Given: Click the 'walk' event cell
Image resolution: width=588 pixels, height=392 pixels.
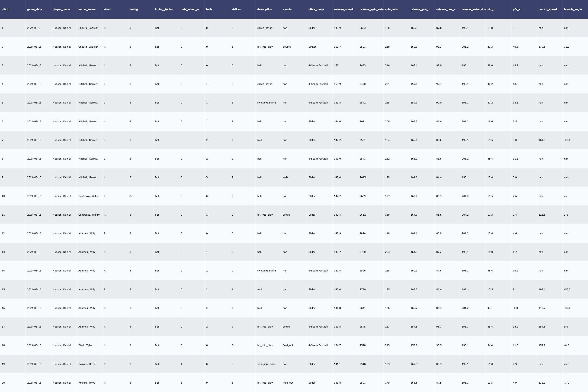Looking at the screenshot, I should pyautogui.click(x=285, y=177).
